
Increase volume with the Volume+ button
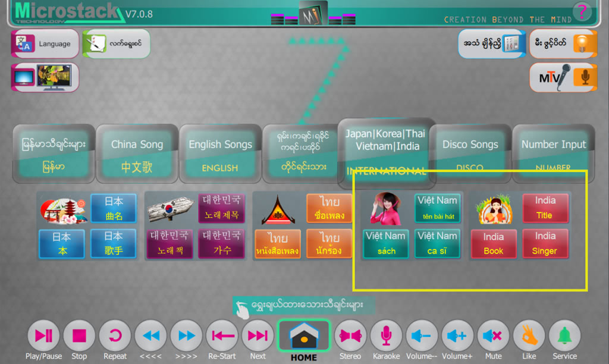click(457, 336)
